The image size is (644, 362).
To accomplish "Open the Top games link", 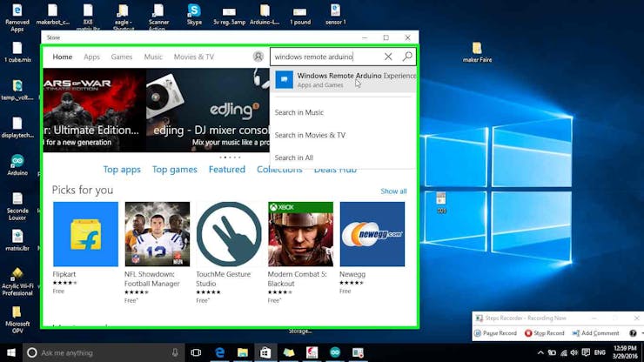I will tap(175, 170).
